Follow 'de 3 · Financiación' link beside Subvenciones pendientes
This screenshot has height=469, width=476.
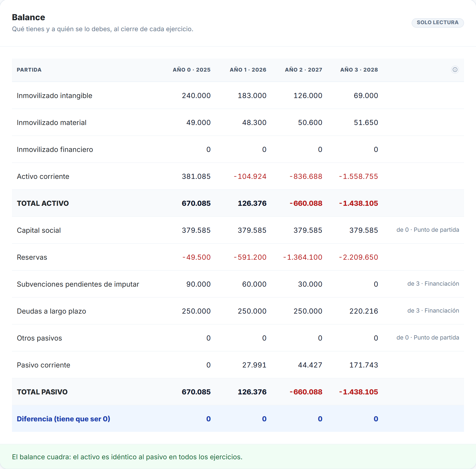pos(433,284)
